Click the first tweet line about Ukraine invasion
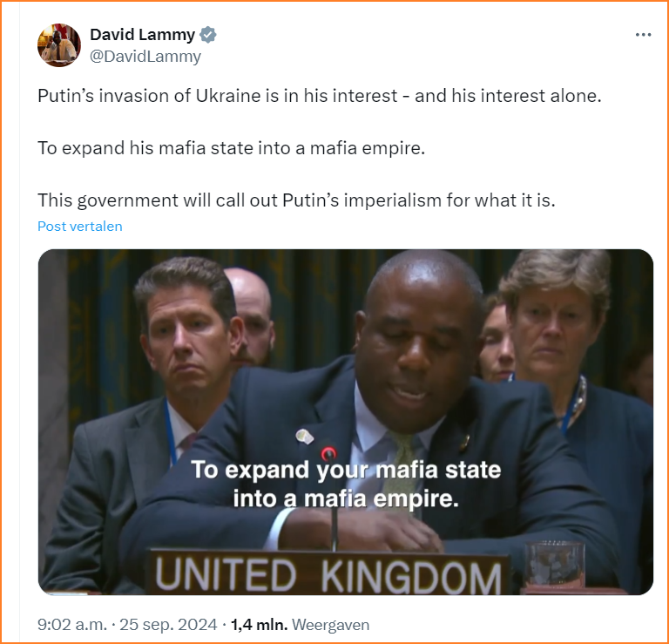 [320, 96]
